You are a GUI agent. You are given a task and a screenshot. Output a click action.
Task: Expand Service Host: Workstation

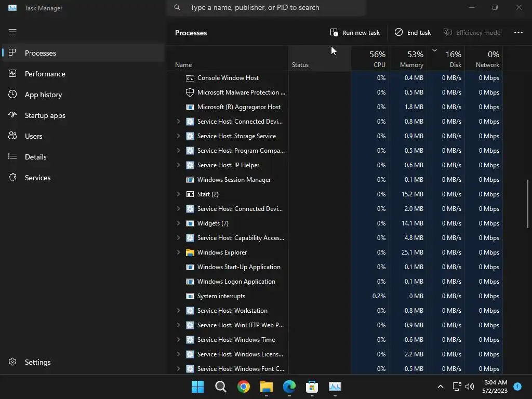point(179,311)
